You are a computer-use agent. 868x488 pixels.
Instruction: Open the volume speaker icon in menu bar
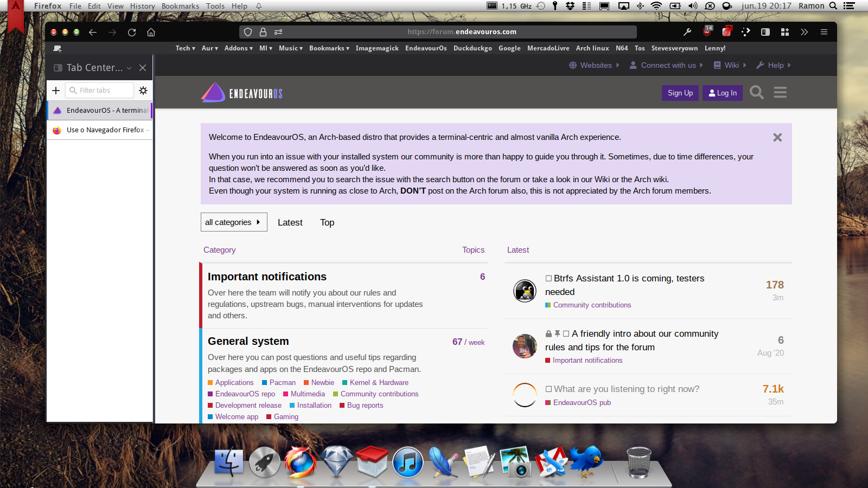coord(693,6)
